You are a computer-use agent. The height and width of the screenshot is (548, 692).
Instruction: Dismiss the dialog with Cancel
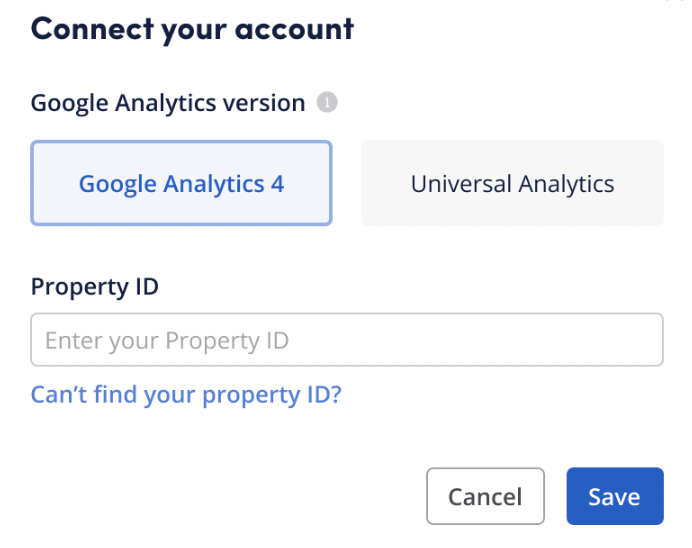click(x=485, y=496)
